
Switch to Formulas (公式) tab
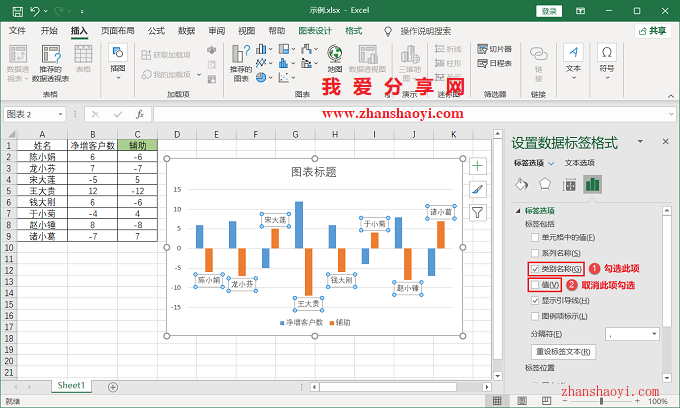pos(156,31)
